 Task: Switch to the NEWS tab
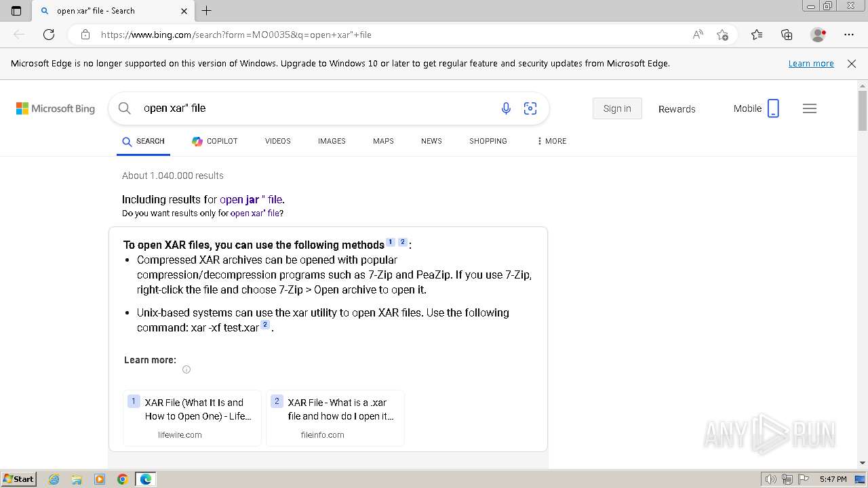[x=431, y=141]
